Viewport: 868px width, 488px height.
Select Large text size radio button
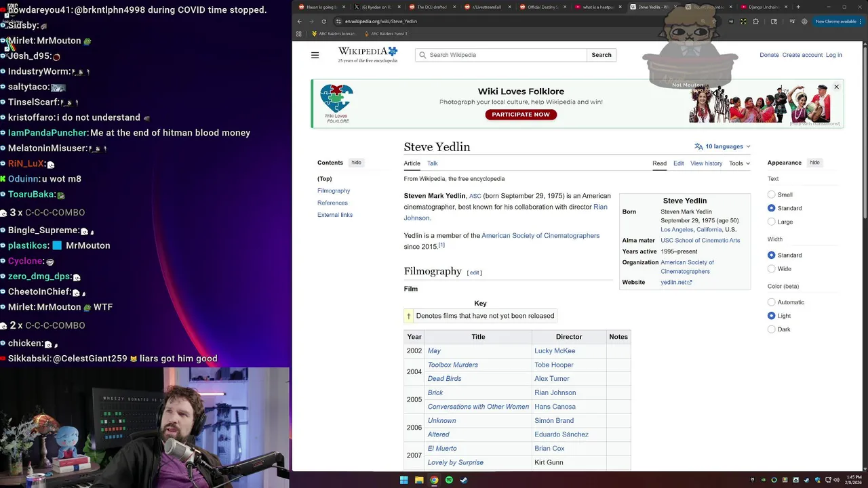(771, 222)
